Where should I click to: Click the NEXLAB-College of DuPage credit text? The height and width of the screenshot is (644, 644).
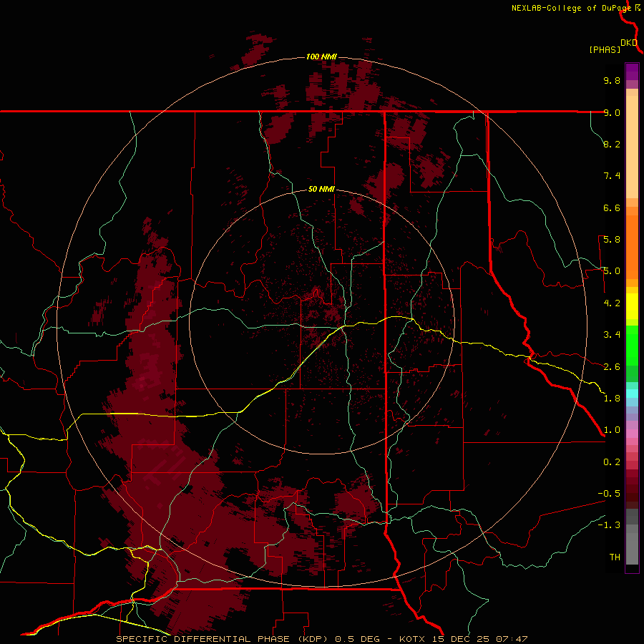tap(571, 8)
